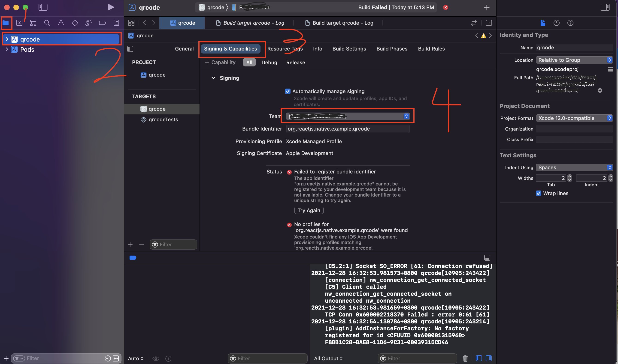
Task: Click the Run (play) button
Action: (x=111, y=7)
